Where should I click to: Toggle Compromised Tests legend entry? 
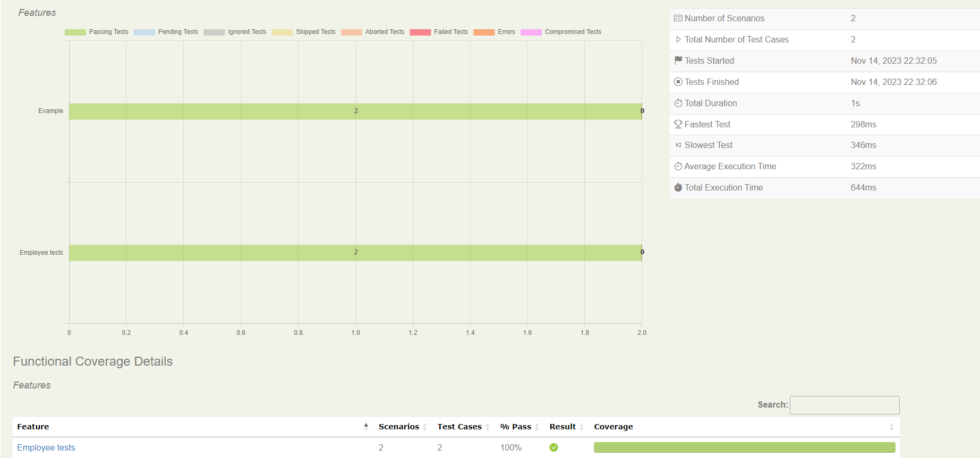coord(561,32)
